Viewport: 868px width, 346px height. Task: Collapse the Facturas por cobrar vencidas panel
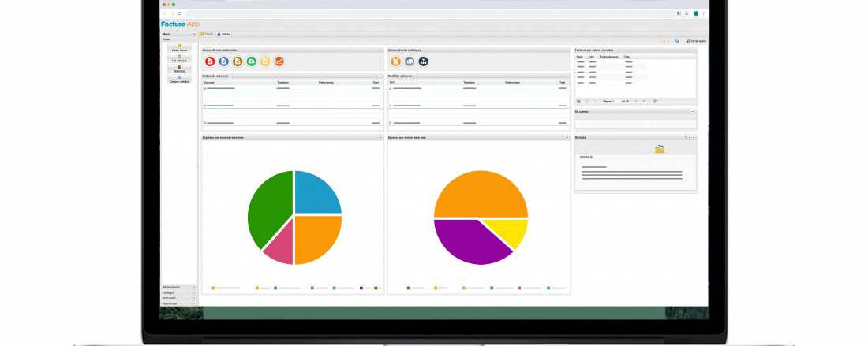(x=694, y=50)
